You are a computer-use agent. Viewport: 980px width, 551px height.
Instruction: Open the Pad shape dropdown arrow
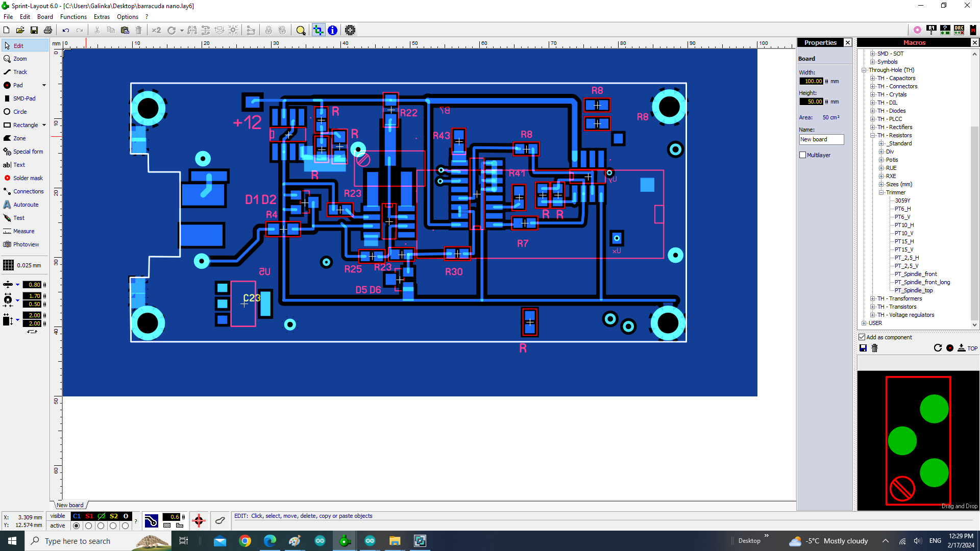tap(44, 85)
